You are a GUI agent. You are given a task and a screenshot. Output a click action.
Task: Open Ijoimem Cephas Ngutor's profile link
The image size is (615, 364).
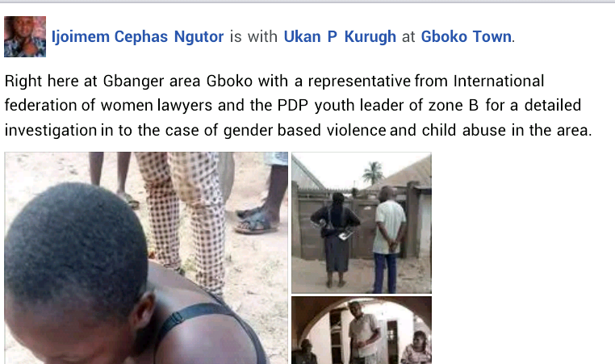click(138, 36)
